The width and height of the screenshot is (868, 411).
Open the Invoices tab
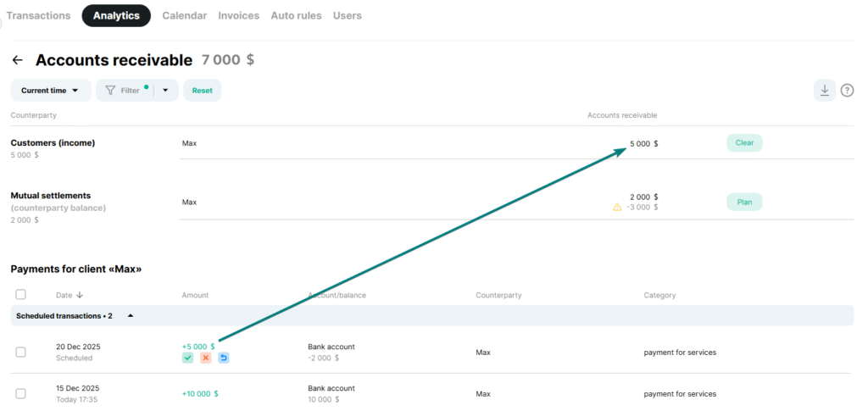pos(239,15)
